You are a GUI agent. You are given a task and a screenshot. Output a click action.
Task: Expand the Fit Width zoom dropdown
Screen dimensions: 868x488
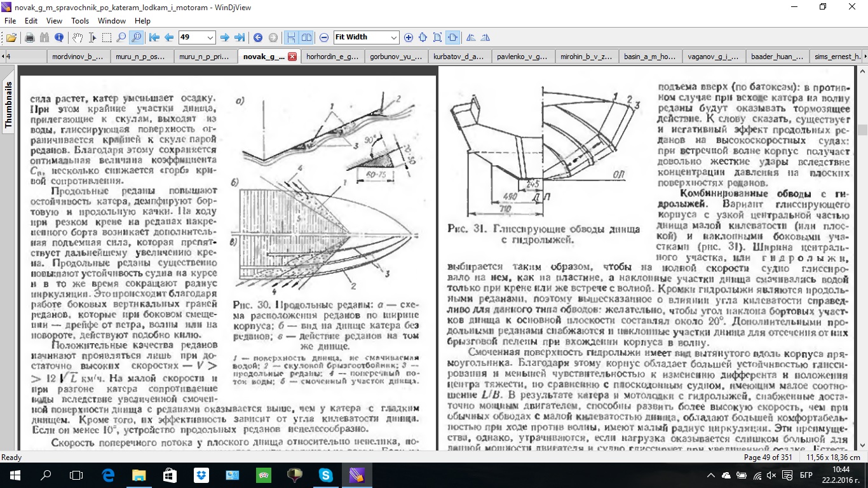coord(394,37)
